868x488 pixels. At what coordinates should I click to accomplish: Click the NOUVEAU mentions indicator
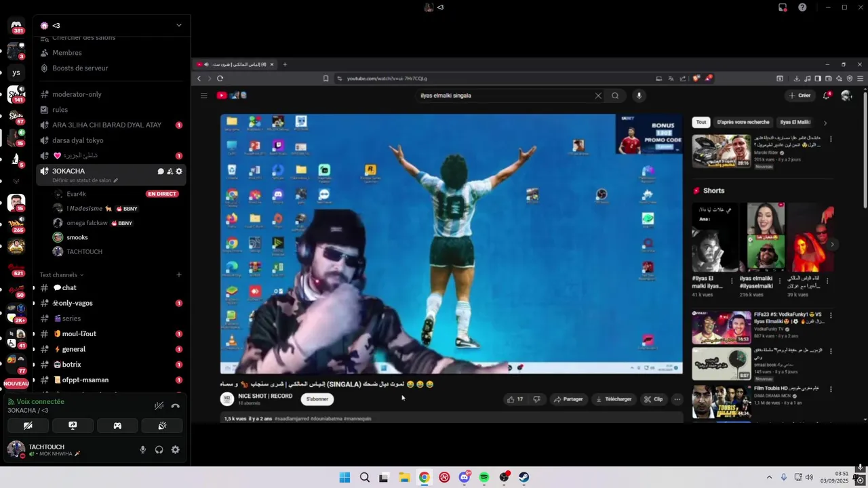(16, 384)
